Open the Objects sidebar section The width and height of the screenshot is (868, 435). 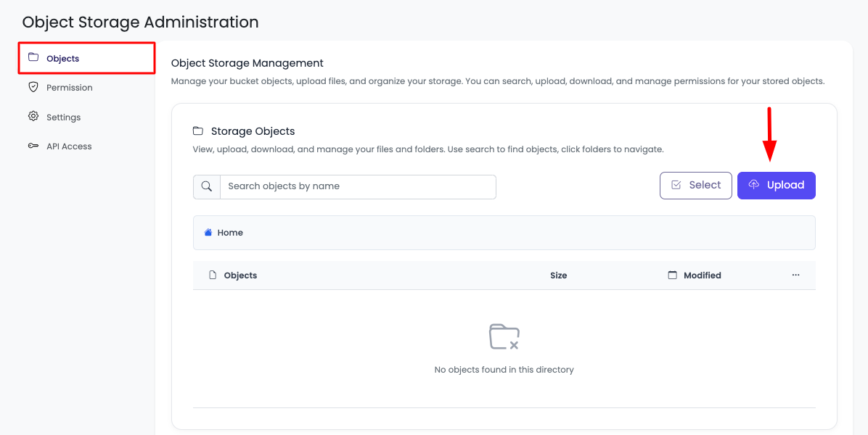[62, 59]
